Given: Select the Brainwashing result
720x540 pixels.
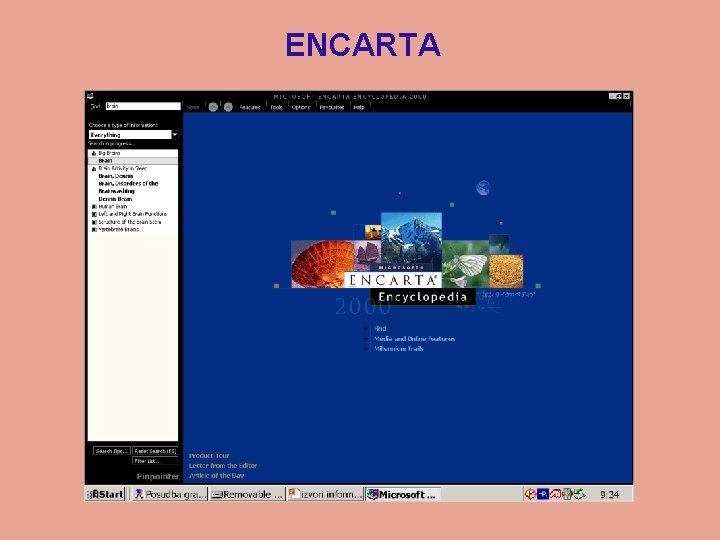Looking at the screenshot, I should [133, 191].
